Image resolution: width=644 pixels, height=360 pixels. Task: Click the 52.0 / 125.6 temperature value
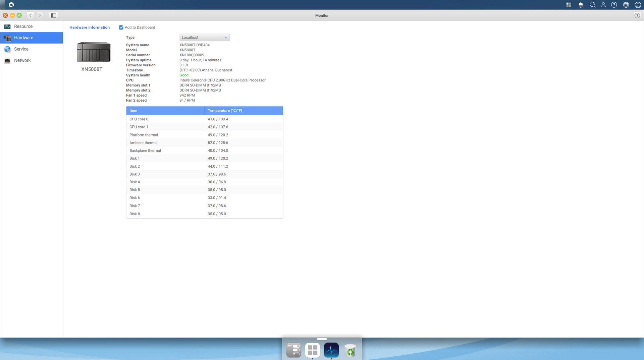click(218, 143)
